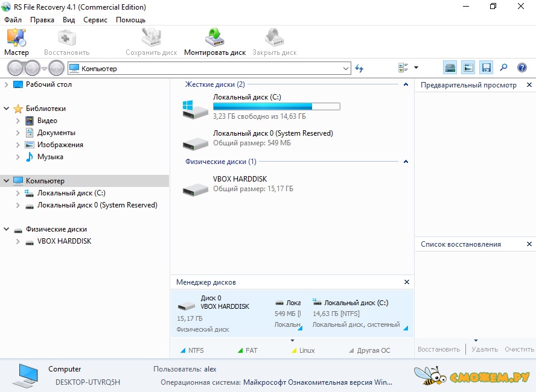Expand the Документы tree node

tap(18, 133)
